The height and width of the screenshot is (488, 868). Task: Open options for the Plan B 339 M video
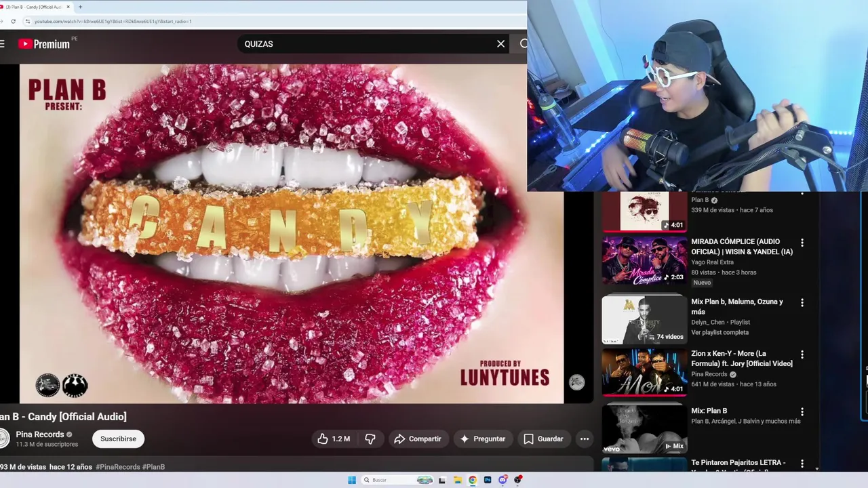point(802,195)
